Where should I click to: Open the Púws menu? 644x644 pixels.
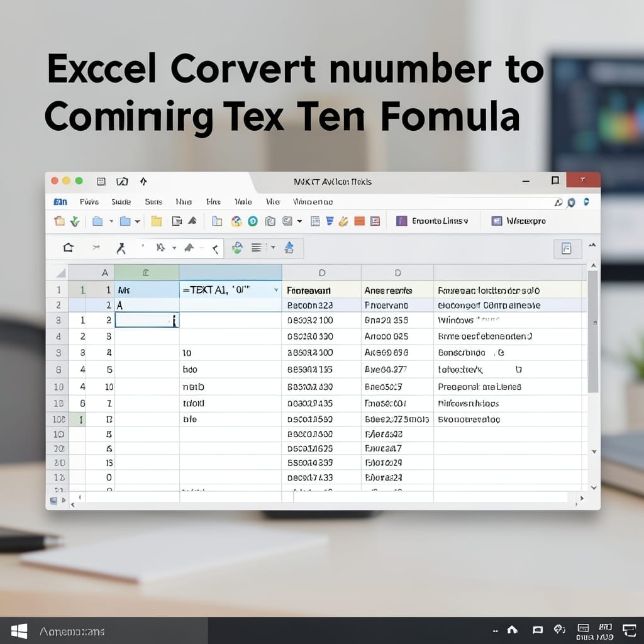[x=89, y=202]
